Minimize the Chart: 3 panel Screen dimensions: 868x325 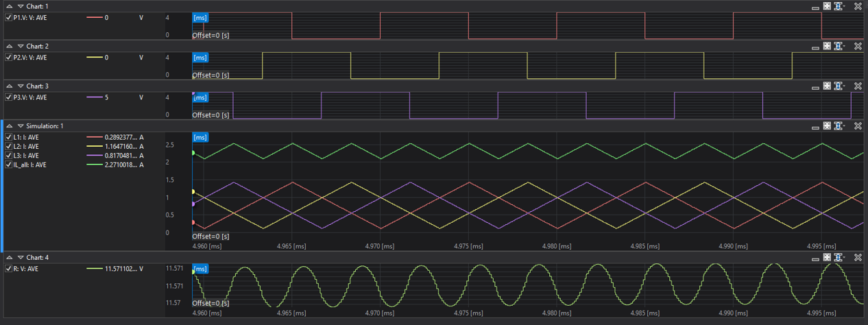click(815, 87)
